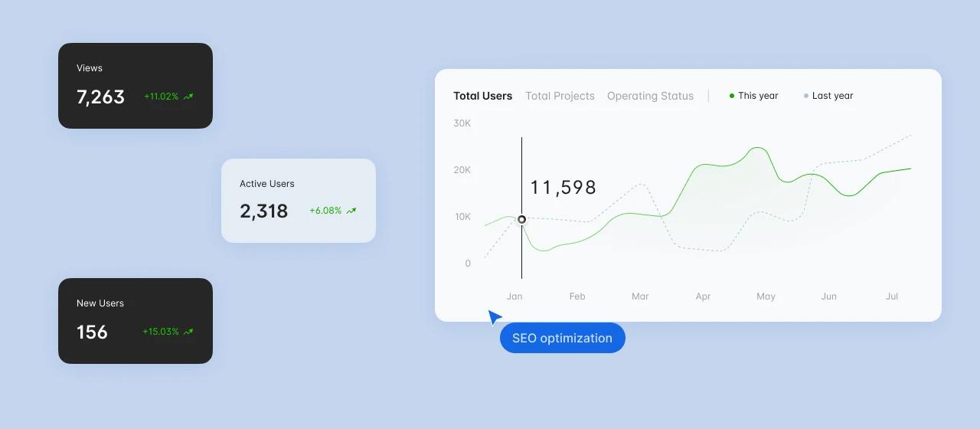Screen dimensions: 980x429
Task: Select the May label on chart axis
Action: click(x=766, y=296)
